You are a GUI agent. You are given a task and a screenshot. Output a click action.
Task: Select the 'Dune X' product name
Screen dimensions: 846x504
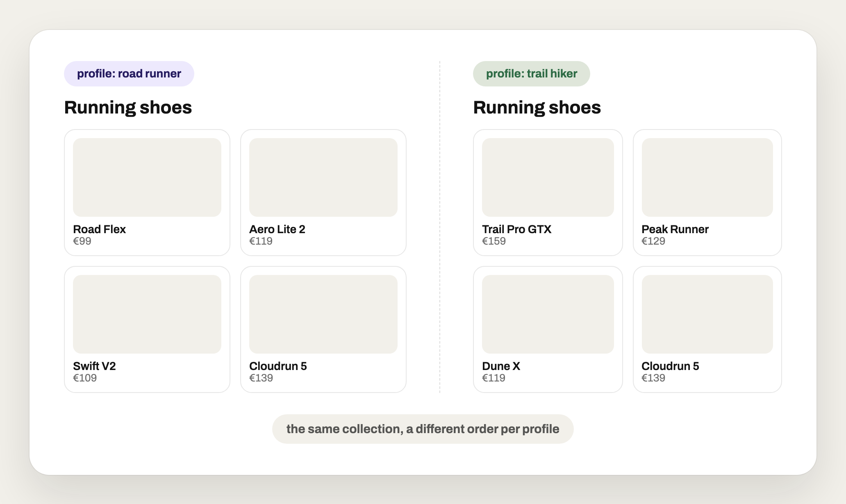pos(501,366)
